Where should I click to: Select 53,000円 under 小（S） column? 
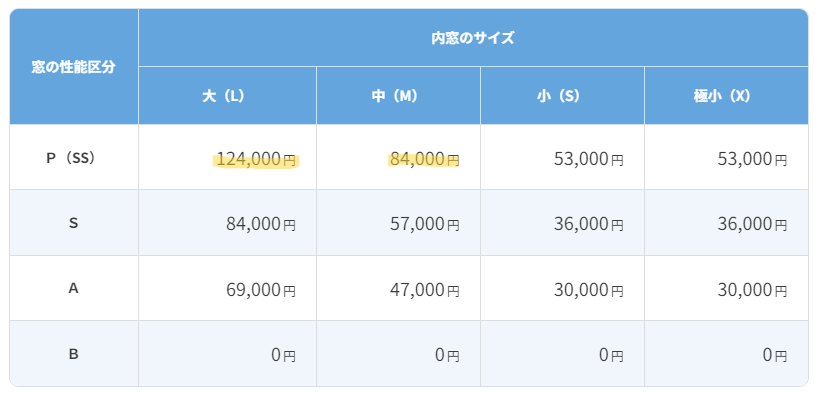[589, 160]
